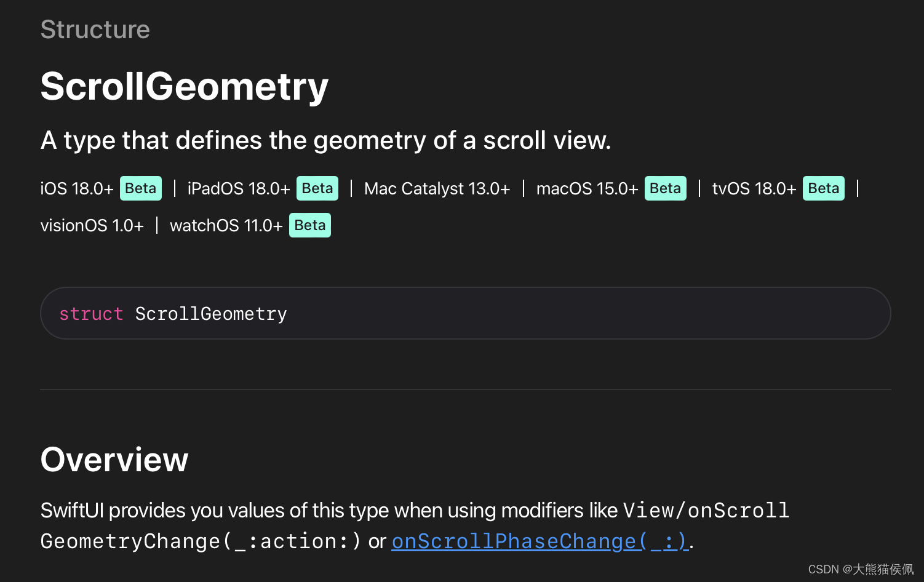
Task: Click the CSDN watermark text
Action: (x=861, y=569)
